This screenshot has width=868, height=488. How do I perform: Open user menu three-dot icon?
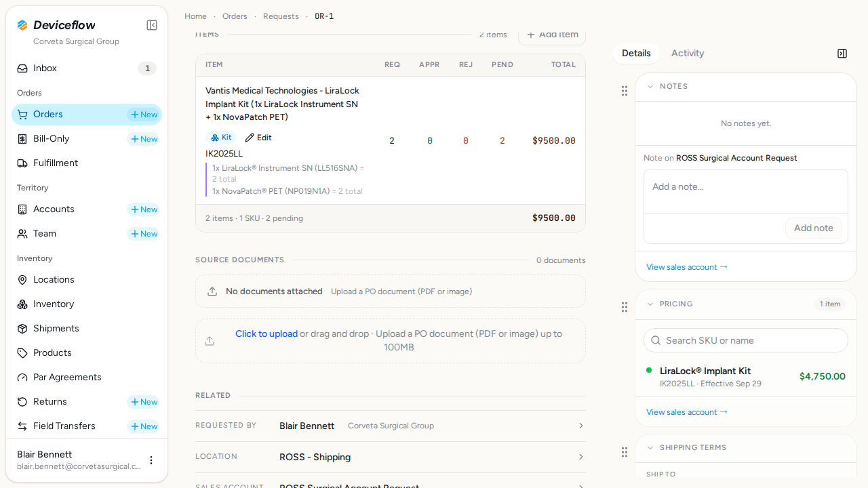point(151,460)
